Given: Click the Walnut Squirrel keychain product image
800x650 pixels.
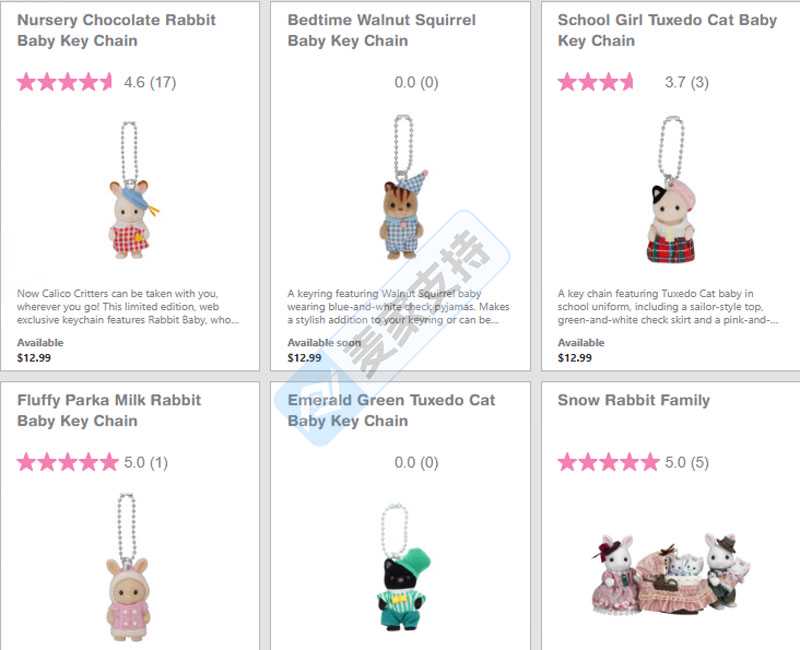Looking at the screenshot, I should pos(403,187).
